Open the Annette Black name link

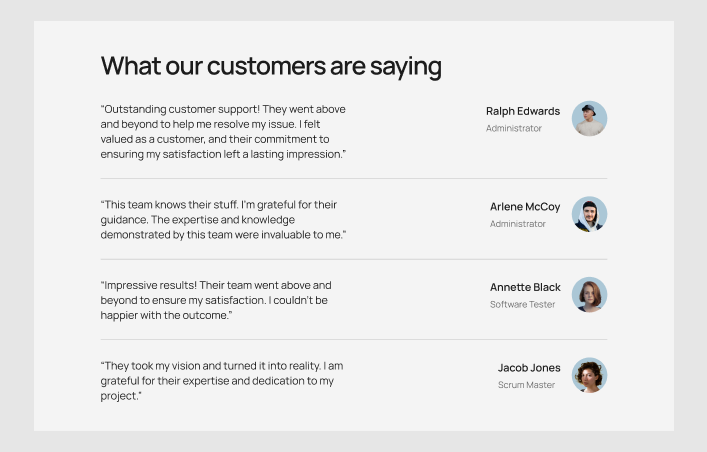point(525,287)
